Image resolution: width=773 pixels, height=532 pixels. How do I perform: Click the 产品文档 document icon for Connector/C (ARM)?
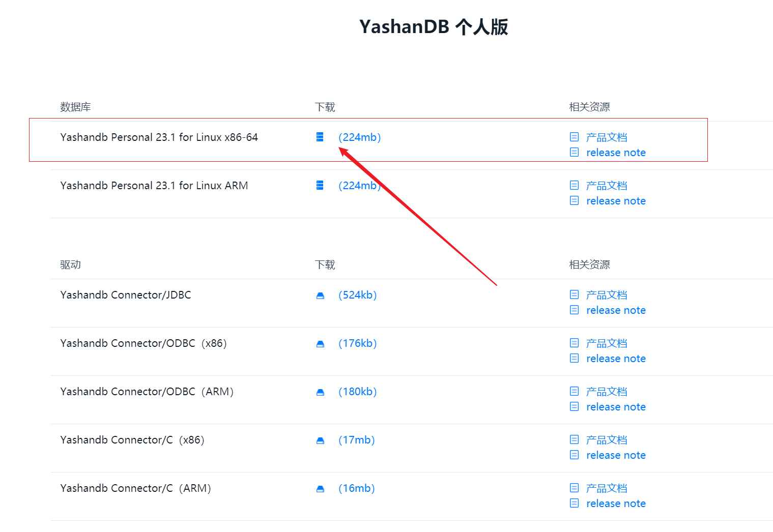coord(574,488)
